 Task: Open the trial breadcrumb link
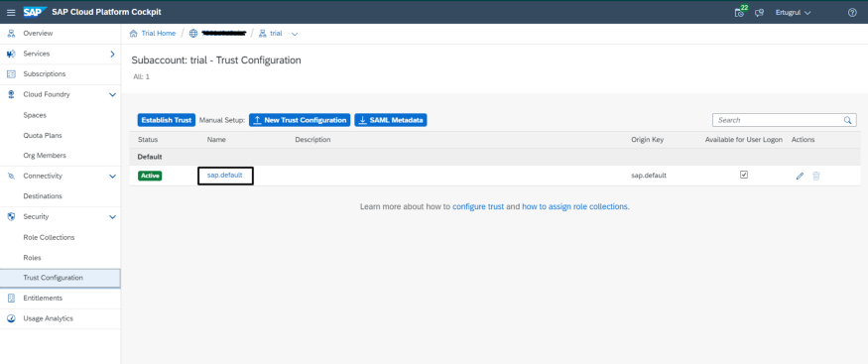click(x=276, y=34)
